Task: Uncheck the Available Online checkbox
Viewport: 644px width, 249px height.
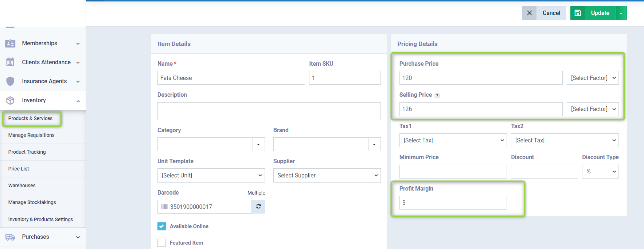Action: coord(161,226)
